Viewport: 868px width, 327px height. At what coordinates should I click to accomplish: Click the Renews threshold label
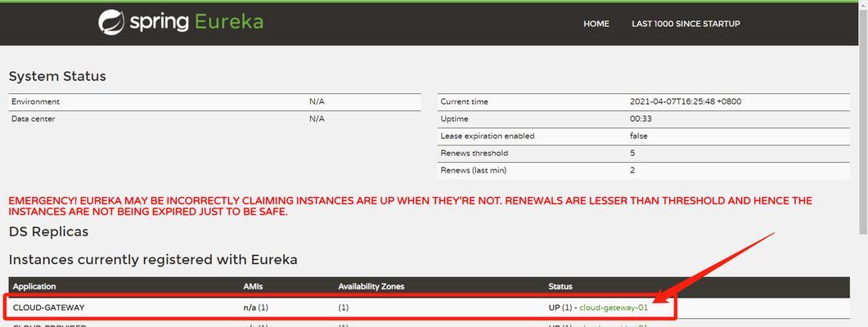coord(474,153)
